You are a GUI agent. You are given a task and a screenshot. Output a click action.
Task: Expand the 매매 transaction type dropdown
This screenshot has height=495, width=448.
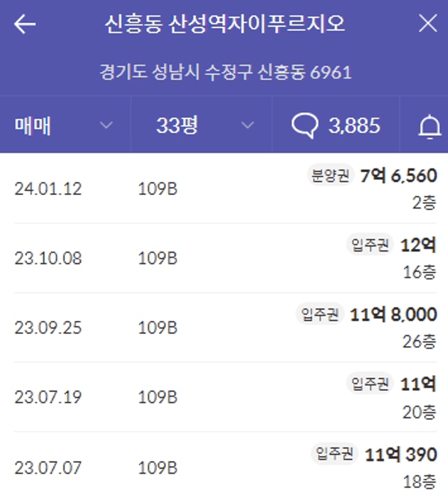tap(65, 125)
